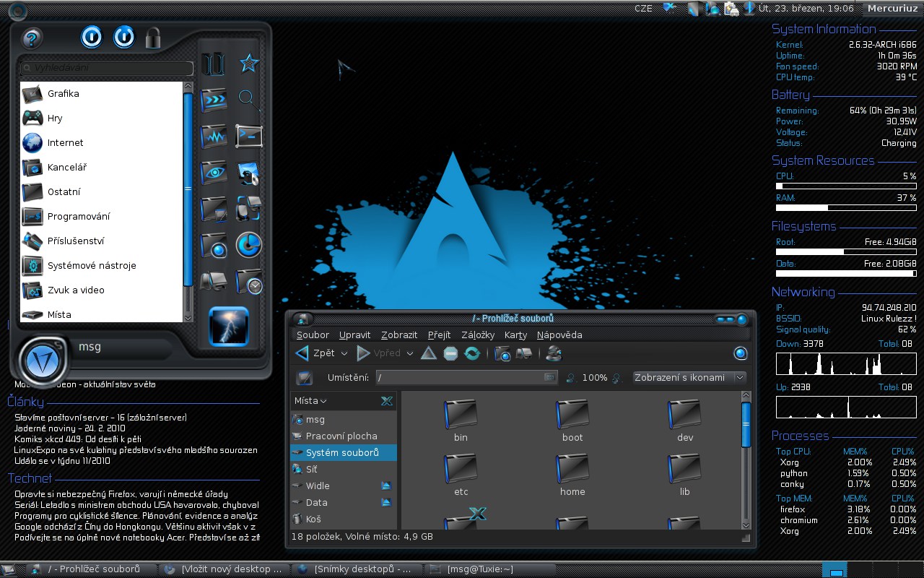
Task: Zoom in icon right of 100%
Action: 616,377
